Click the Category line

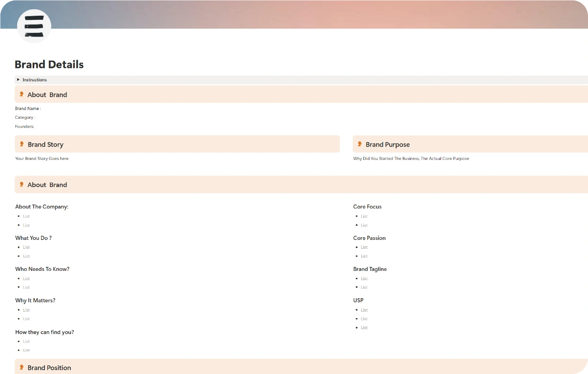pos(25,117)
